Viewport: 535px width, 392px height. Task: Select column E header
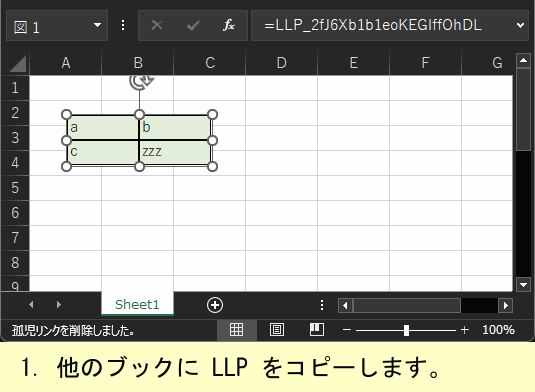pos(353,63)
